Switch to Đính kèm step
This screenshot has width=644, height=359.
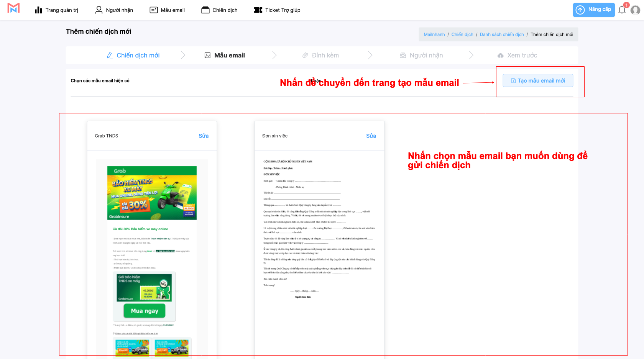click(320, 55)
